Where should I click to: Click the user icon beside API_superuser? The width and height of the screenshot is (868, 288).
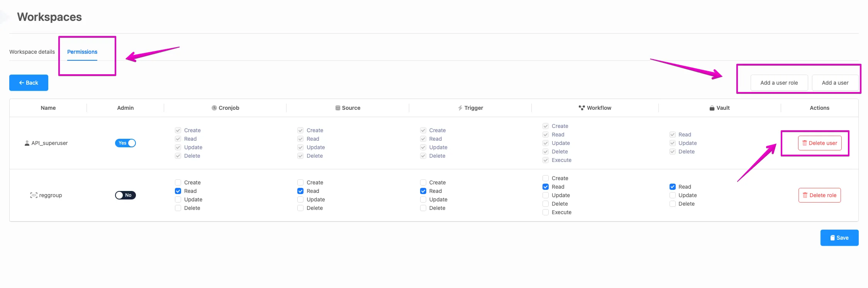click(27, 143)
